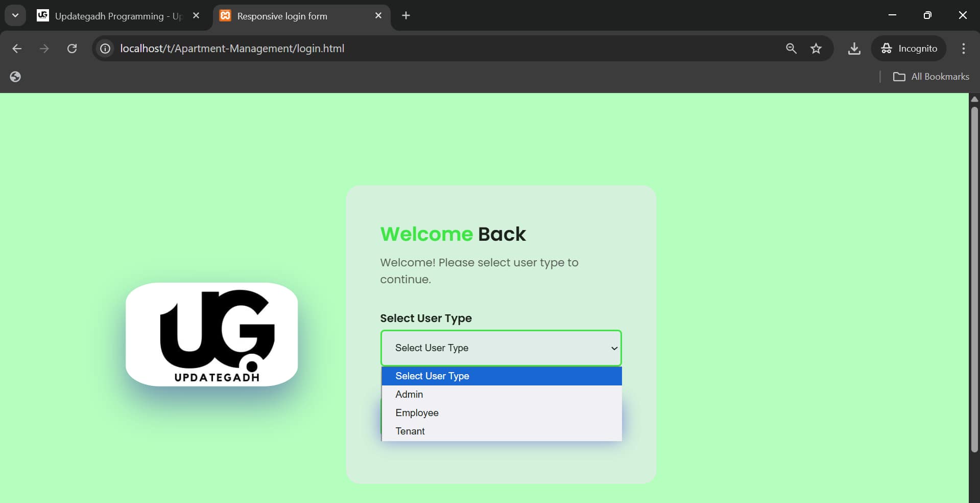Open a new tab with plus button
The image size is (980, 503).
coord(406,16)
